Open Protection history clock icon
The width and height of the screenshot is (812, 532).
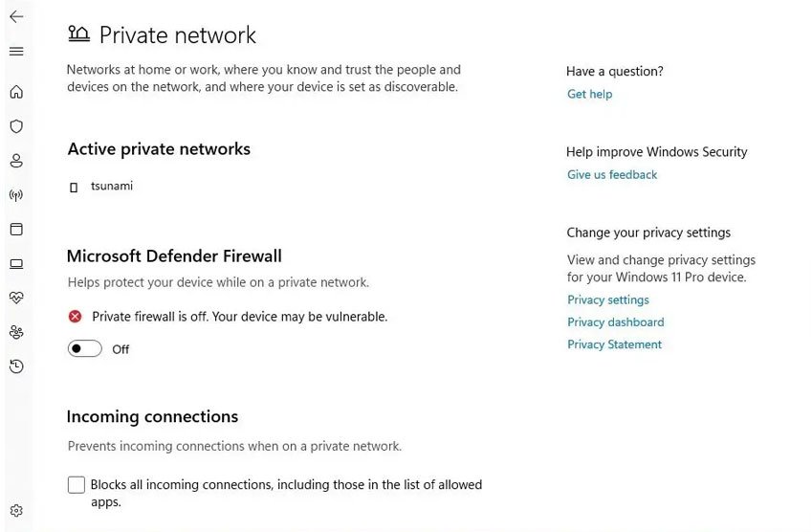pos(16,366)
